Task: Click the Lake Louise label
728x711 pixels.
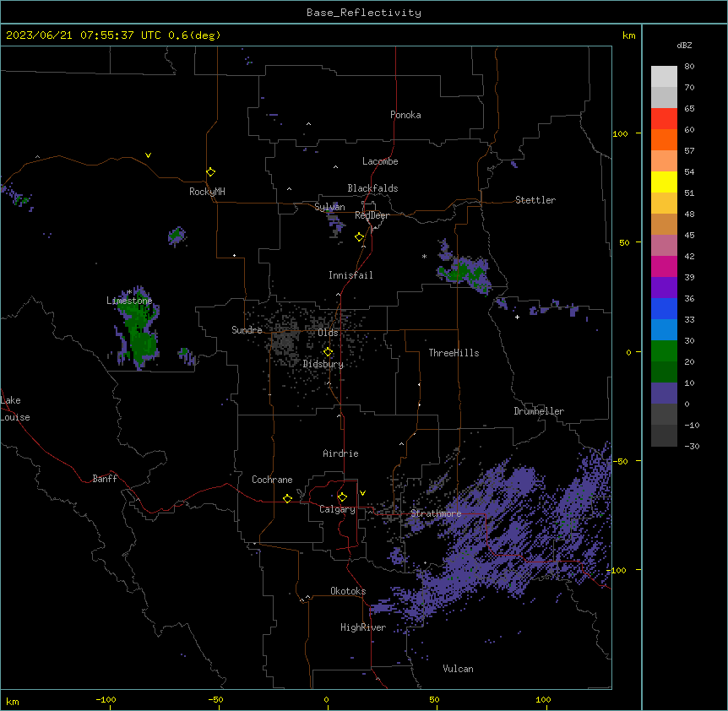Action: pyautogui.click(x=15, y=409)
